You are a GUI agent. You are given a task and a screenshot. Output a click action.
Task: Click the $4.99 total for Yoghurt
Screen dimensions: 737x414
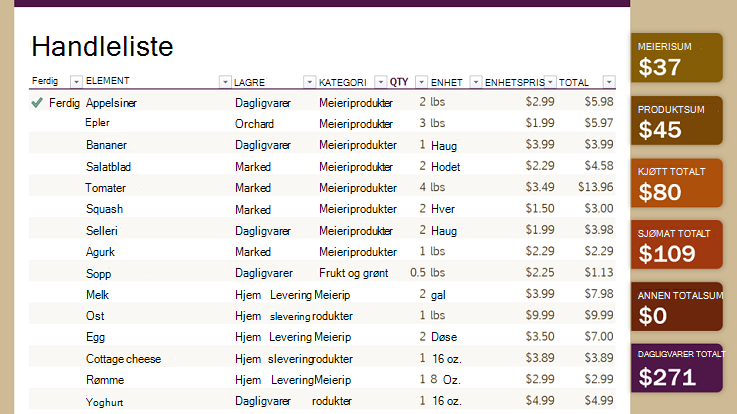[599, 401]
